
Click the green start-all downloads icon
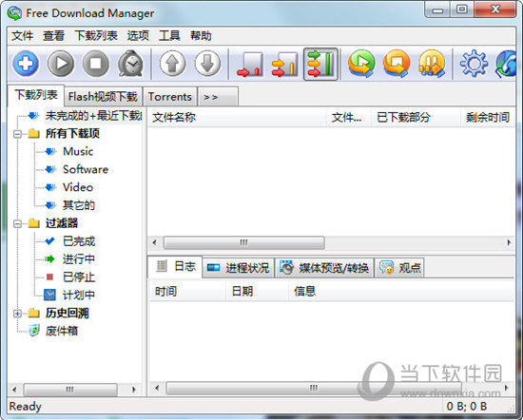[362, 64]
